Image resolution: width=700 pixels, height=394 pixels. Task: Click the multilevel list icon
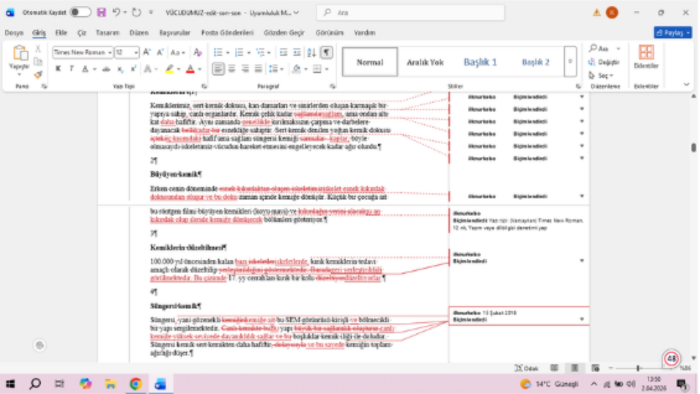coord(260,53)
